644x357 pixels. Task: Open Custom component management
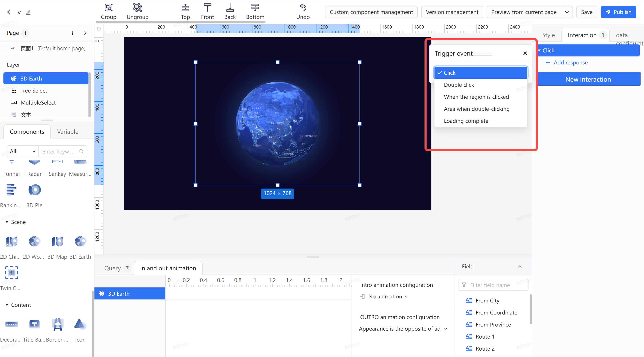click(x=371, y=12)
